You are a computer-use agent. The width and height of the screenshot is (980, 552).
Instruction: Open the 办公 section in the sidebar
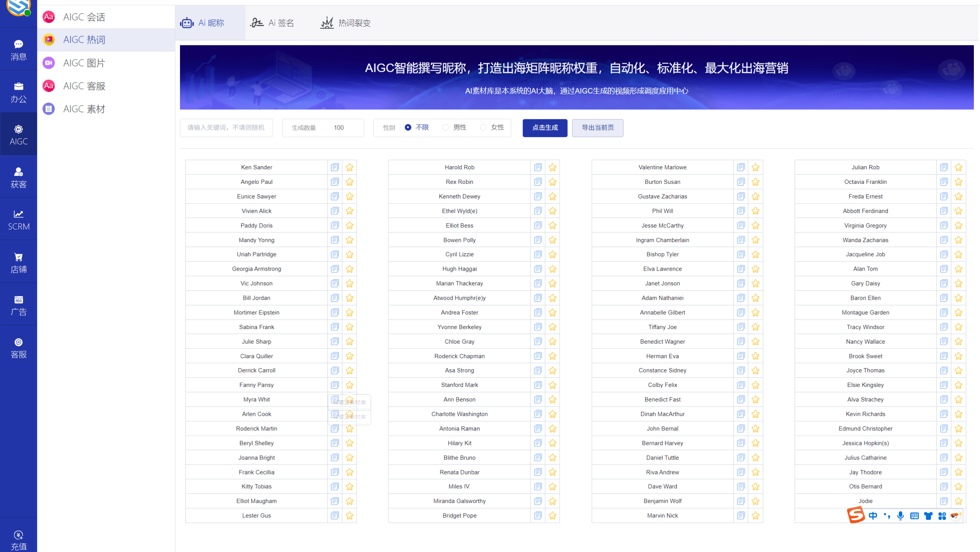click(18, 92)
